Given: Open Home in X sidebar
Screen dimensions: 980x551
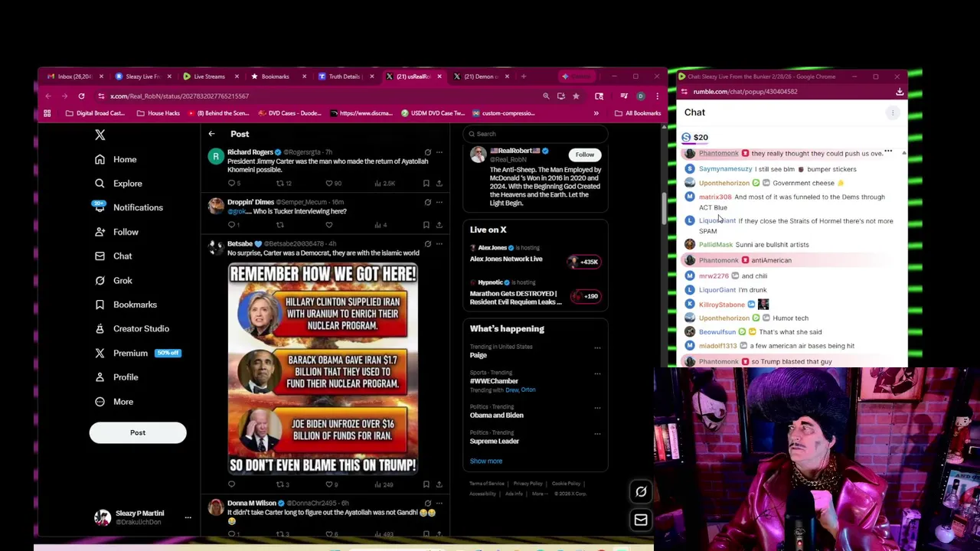Looking at the screenshot, I should click(x=116, y=159).
